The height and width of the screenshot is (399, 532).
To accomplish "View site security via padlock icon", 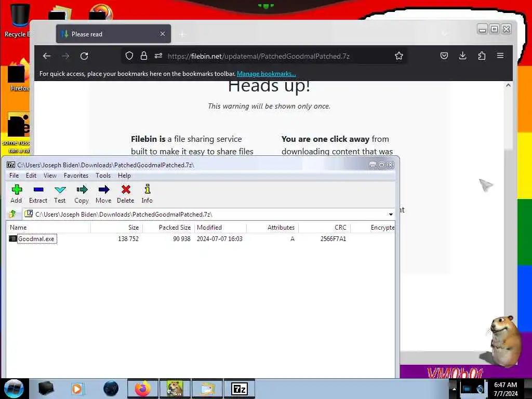I will (x=144, y=56).
